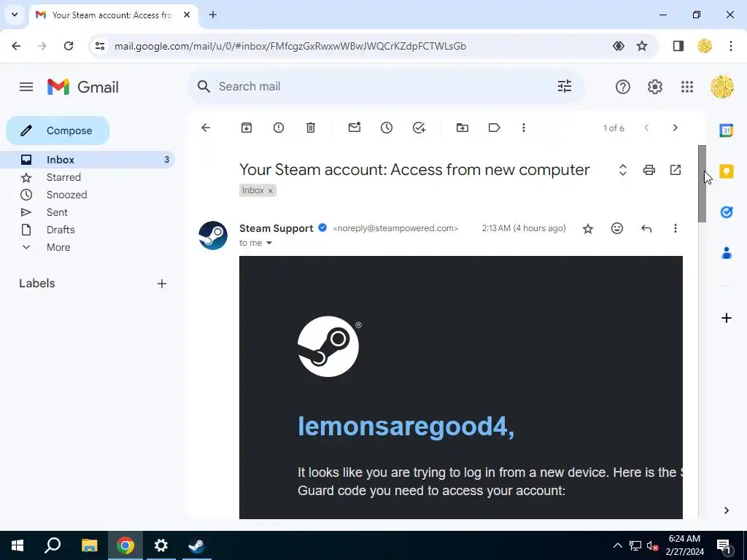This screenshot has height=560, width=747.
Task: Open the Move to folder icon
Action: [x=462, y=128]
